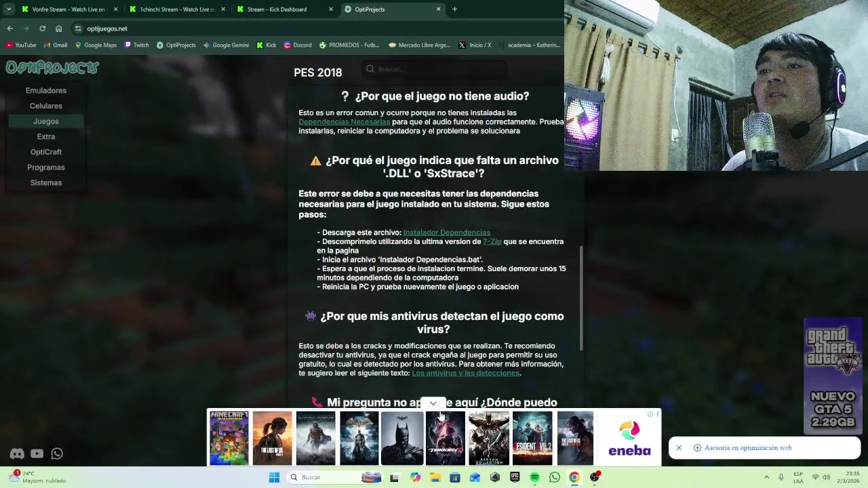Open the 7-Zip link
Viewport: 868px width, 488px height.
[492, 241]
